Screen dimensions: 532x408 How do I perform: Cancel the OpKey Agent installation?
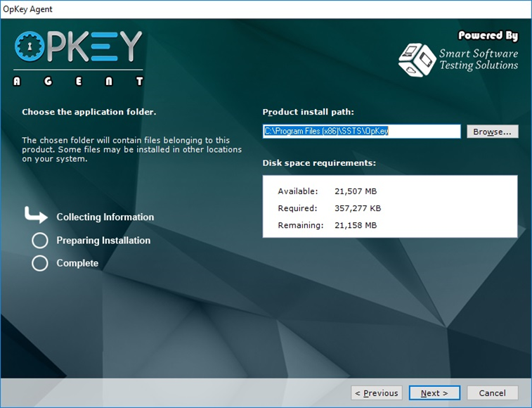(x=492, y=393)
